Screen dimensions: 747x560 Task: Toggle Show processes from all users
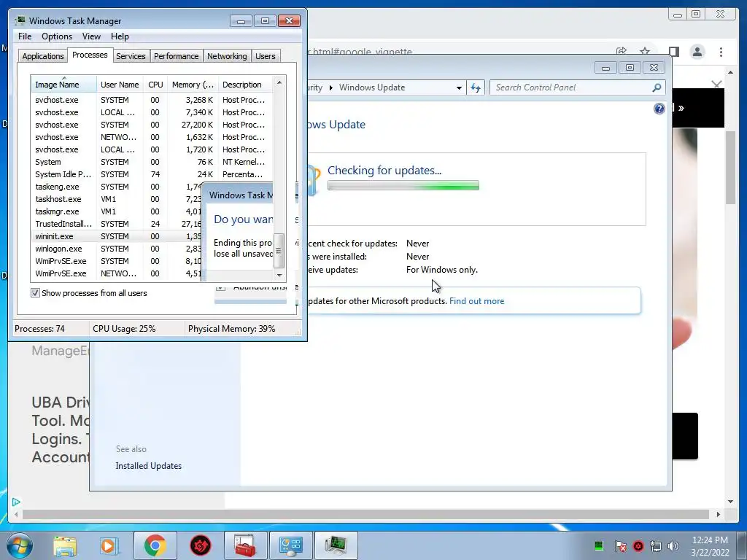coord(35,293)
